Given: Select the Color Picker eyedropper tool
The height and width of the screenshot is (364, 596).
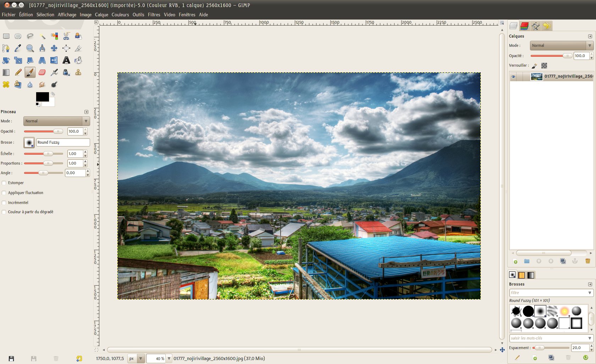Looking at the screenshot, I should coord(18,48).
